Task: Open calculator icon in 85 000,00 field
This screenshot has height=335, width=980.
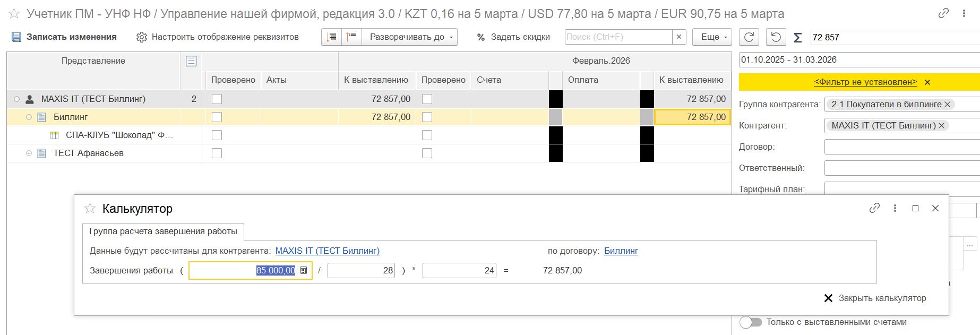Action: pos(304,270)
